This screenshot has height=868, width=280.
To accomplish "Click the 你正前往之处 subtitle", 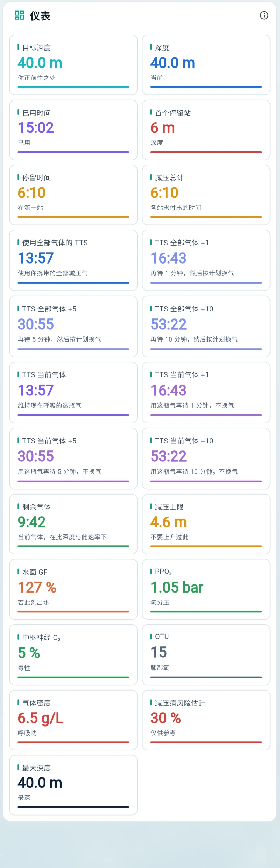I will (x=37, y=78).
